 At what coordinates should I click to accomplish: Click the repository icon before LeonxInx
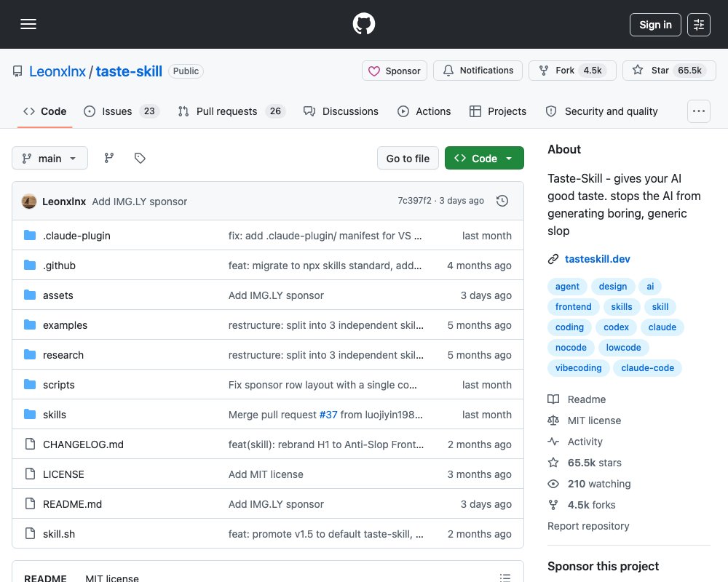(x=17, y=71)
